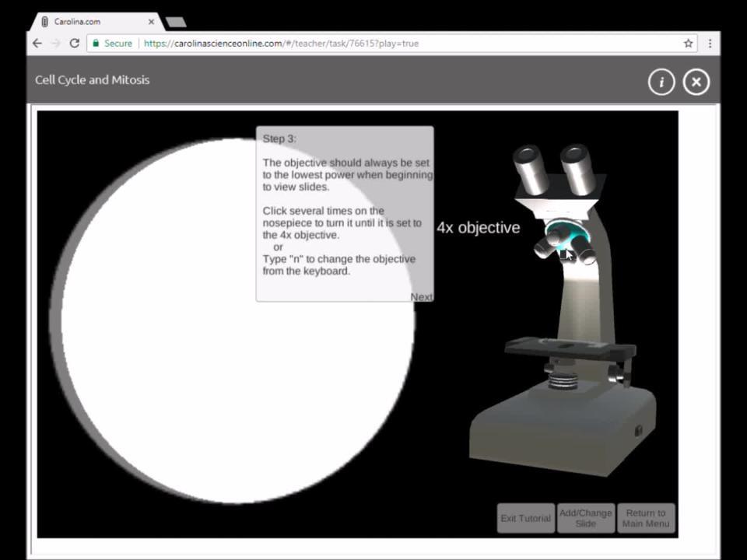Image resolution: width=747 pixels, height=560 pixels.
Task: Click the '4x objective' label
Action: [479, 228]
